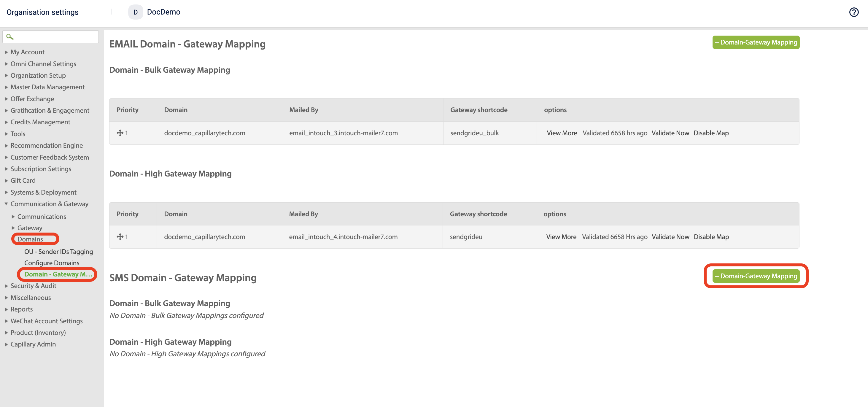Click the DocDemo organisation avatar icon
868x407 pixels.
[x=136, y=12]
